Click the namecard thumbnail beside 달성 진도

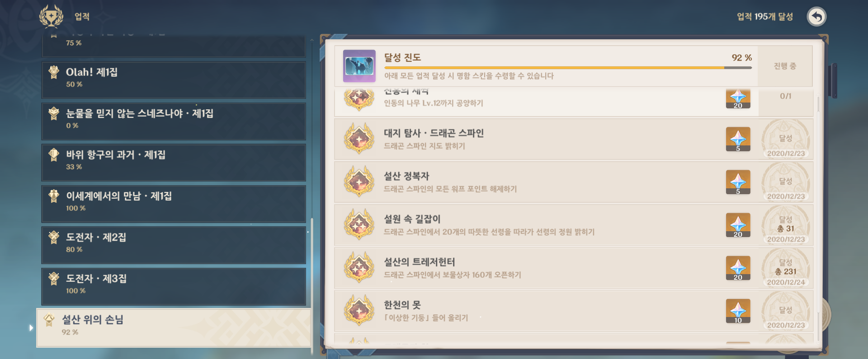click(x=359, y=66)
